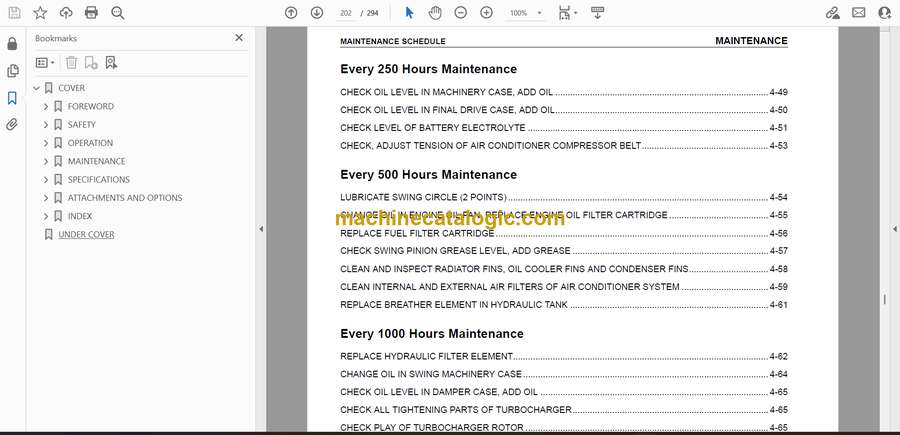This screenshot has height=435, width=900.
Task: Jump to the MAINTENANCE bookmark
Action: coord(96,162)
